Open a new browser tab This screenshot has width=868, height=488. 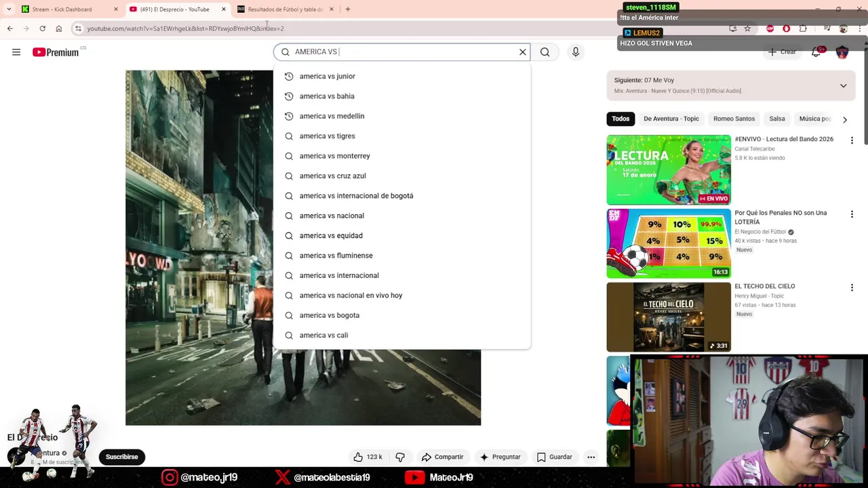[x=347, y=9]
